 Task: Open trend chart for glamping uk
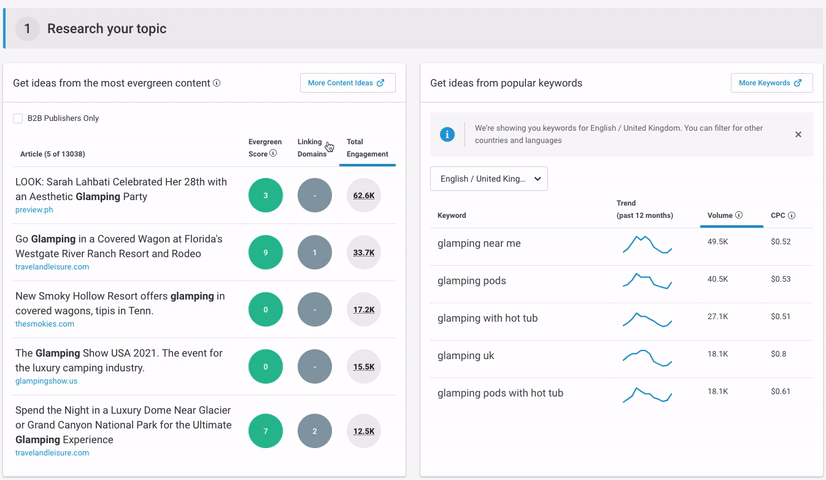646,356
